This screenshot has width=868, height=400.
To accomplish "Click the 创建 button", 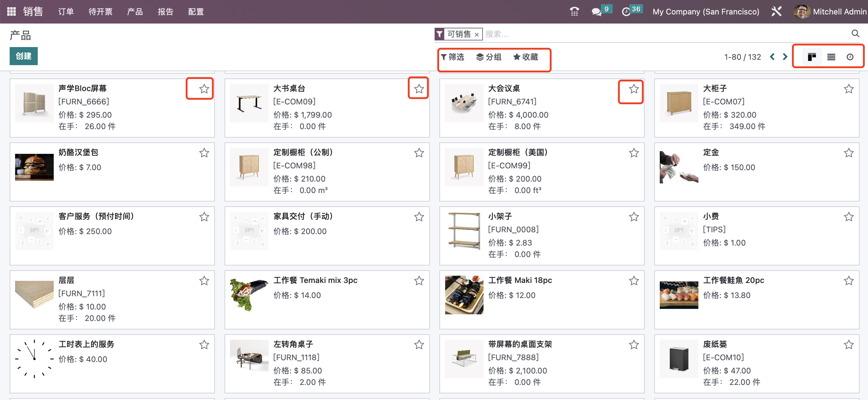I will pyautogui.click(x=23, y=56).
